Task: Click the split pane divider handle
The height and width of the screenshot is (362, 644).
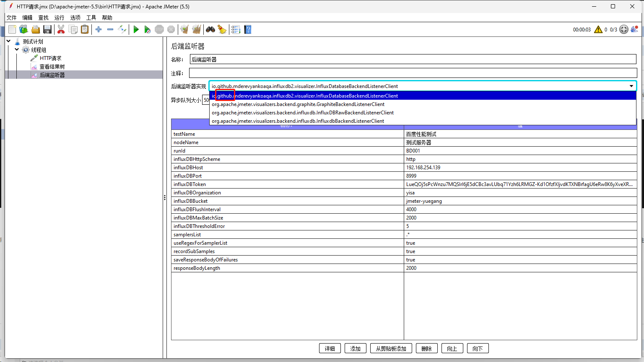Action: click(x=165, y=197)
